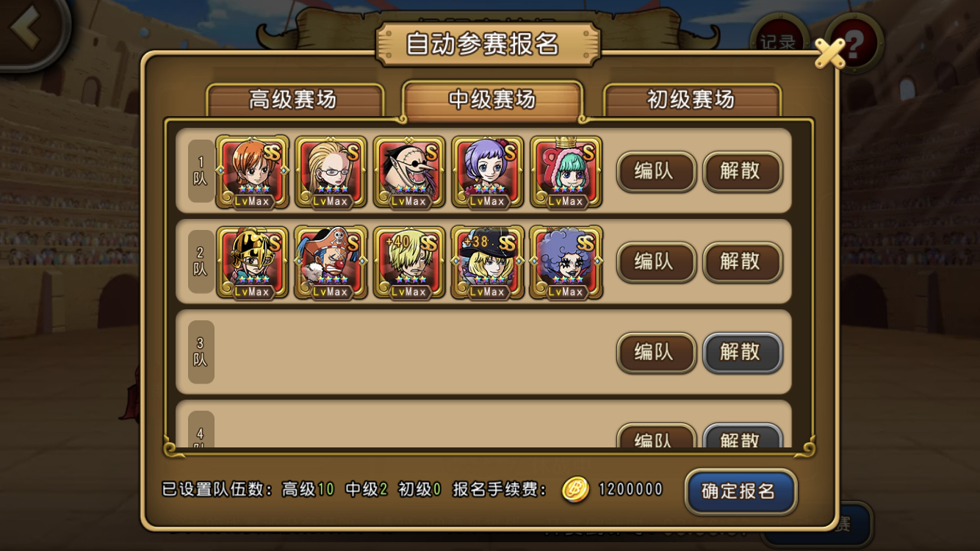This screenshot has width=980, height=551.
Task: Select the long-nosed stitched-face character in team 1
Action: [x=409, y=171]
